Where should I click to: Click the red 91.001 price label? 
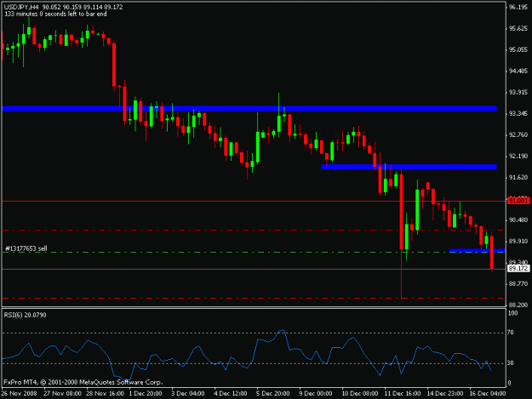[x=518, y=201]
